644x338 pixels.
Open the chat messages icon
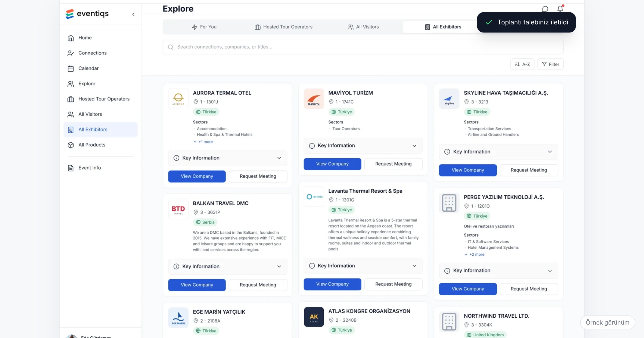pos(545,9)
